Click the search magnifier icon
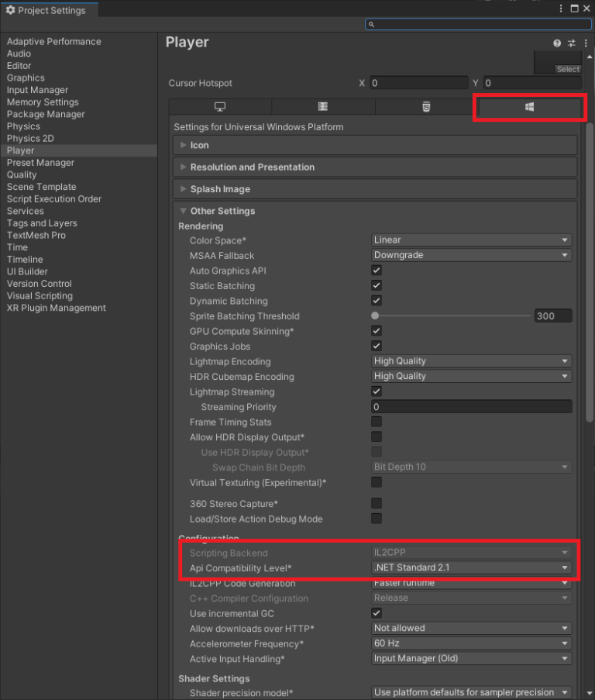595x700 pixels. click(372, 24)
